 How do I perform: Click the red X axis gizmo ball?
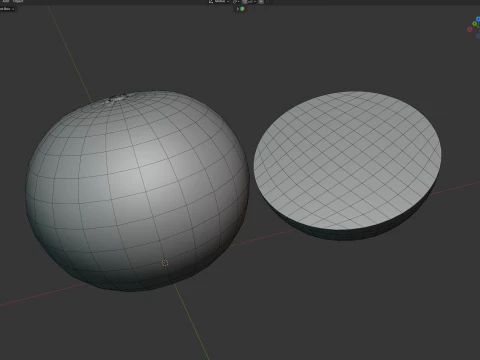470,29
